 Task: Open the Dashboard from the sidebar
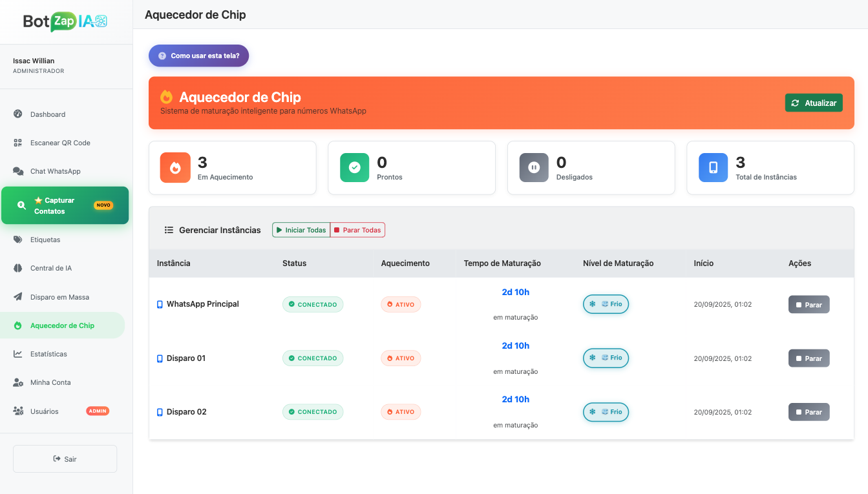pos(47,114)
